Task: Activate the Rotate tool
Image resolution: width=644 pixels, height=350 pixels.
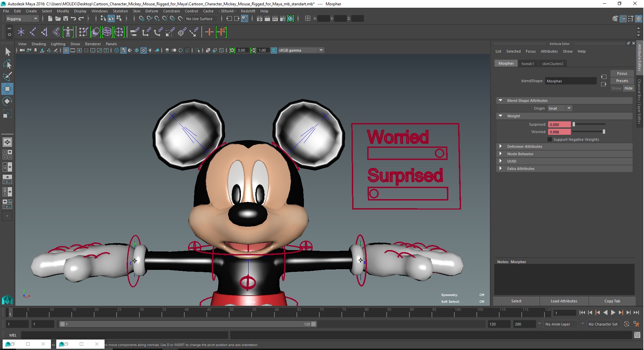Action: click(7, 101)
